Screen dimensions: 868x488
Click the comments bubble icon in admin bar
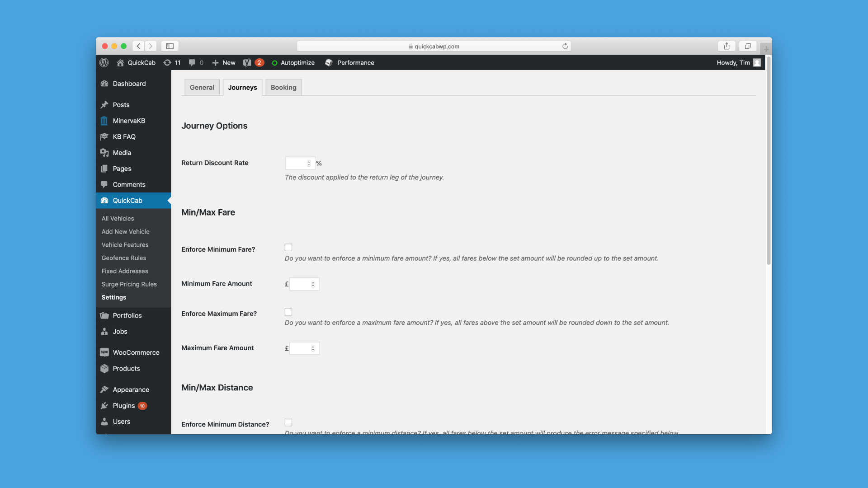[192, 63]
